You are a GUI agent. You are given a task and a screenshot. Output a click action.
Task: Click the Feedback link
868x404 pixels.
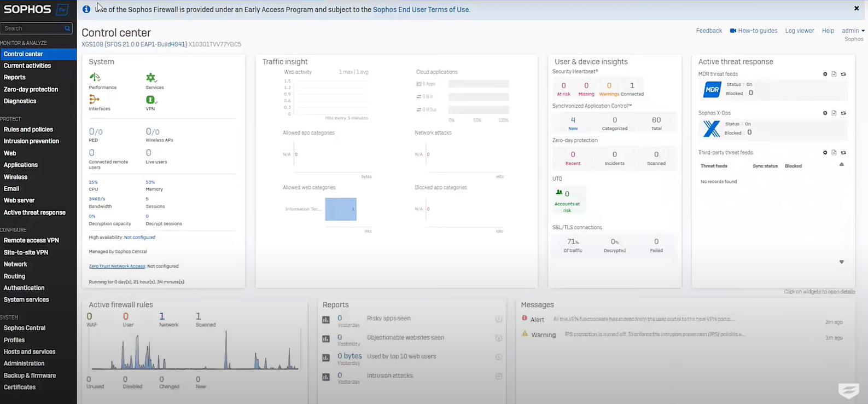click(x=709, y=31)
